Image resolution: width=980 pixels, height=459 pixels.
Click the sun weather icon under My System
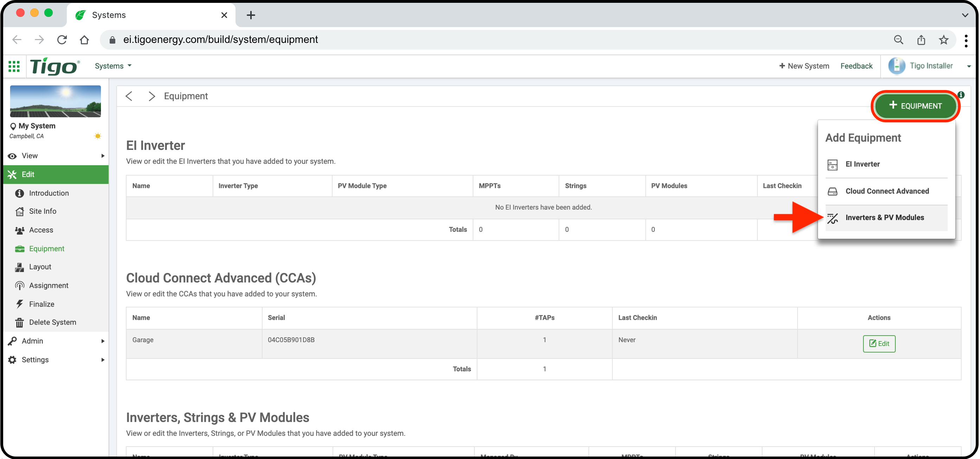coord(98,136)
